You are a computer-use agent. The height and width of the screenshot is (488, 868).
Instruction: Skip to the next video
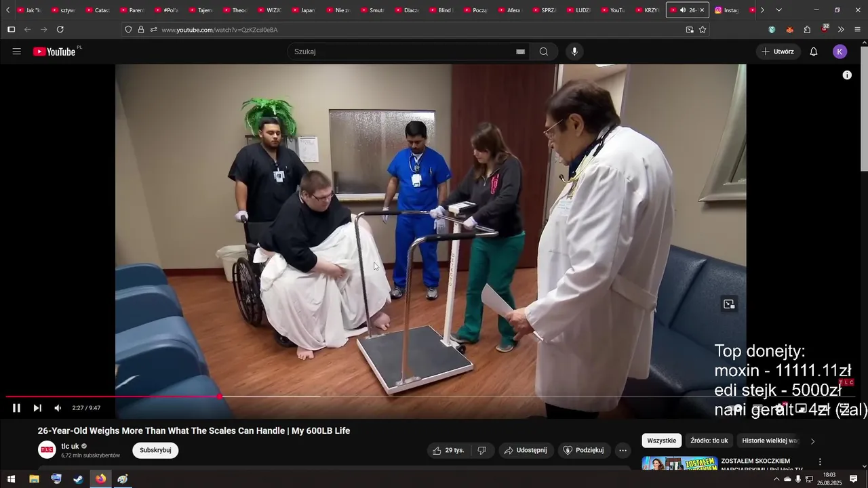coord(37,408)
